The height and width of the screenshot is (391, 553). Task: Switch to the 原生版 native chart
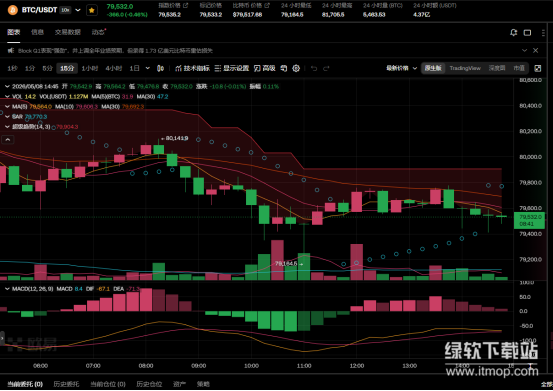[433, 68]
